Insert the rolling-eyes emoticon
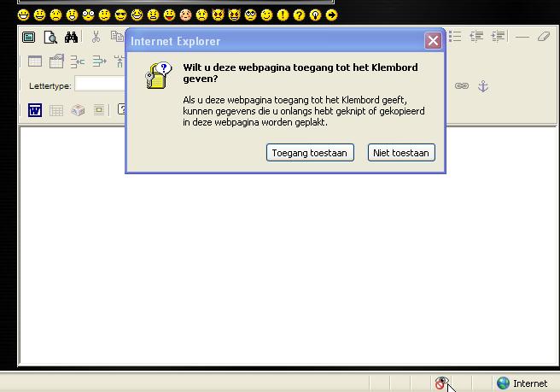 [x=250, y=15]
